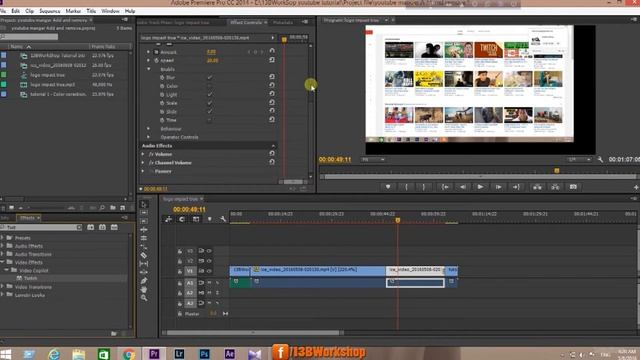Image resolution: width=640 pixels, height=360 pixels.
Task: Expand the Audio Transitions folder
Action: point(2,254)
